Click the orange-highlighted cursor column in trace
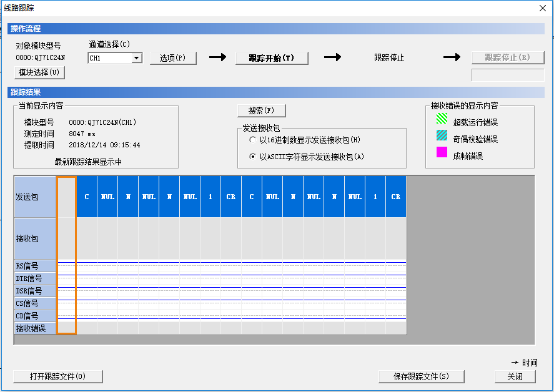 pyautogui.click(x=66, y=255)
